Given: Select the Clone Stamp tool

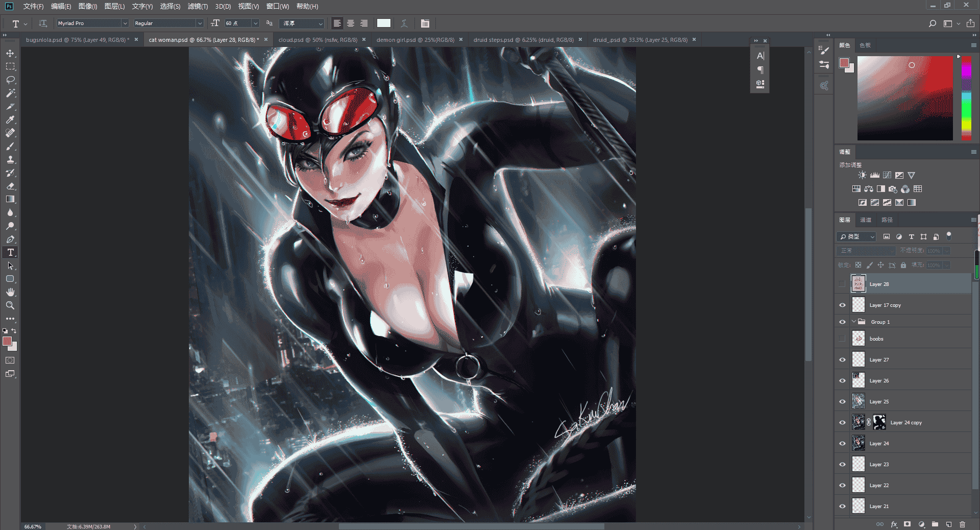Looking at the screenshot, I should click(x=10, y=159).
